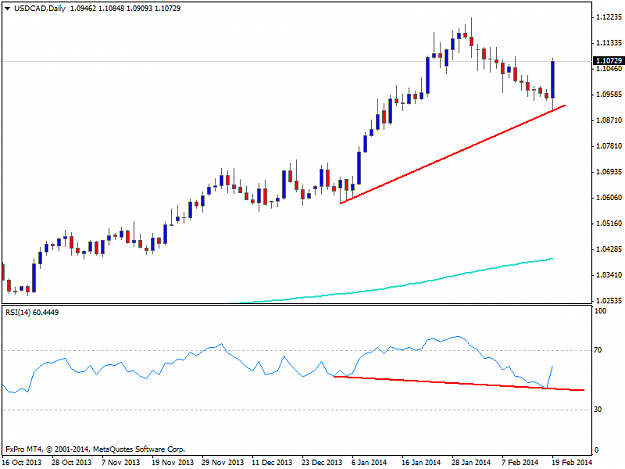Click the 1.04285 price scale label
This screenshot has width=625, height=469.
click(609, 249)
